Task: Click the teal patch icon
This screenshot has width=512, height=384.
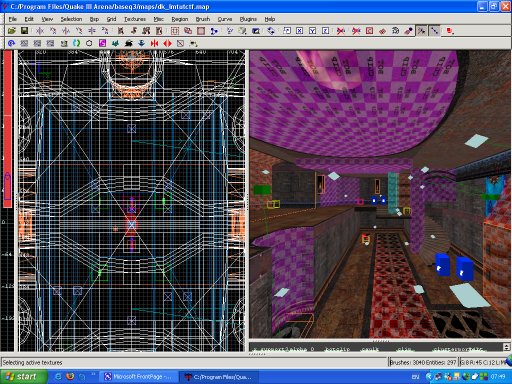Action: tap(115, 43)
